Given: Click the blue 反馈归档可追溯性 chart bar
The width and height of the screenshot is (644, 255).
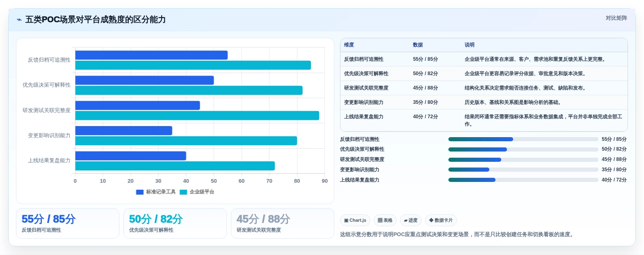Looking at the screenshot, I should pyautogui.click(x=151, y=55).
